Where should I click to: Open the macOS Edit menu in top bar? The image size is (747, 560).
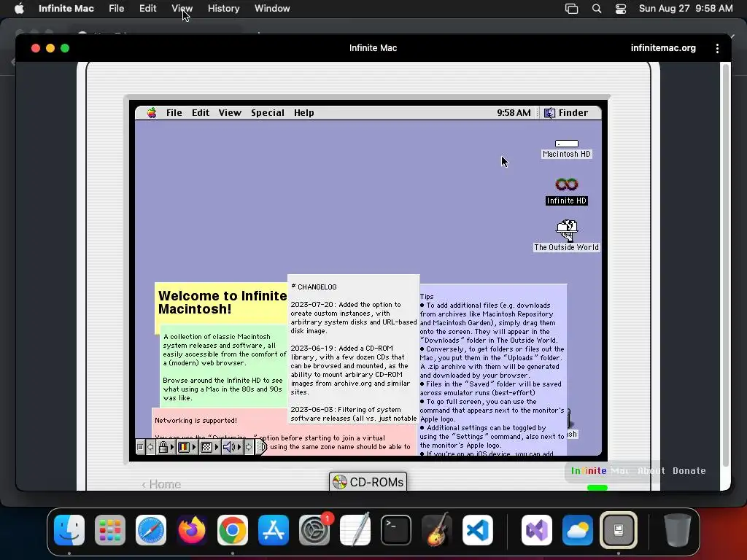(147, 9)
